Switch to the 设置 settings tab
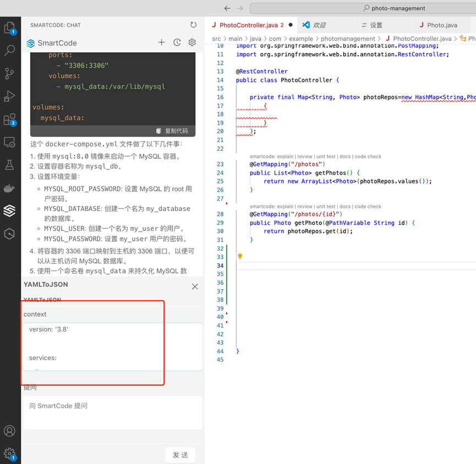This screenshot has width=476, height=464. 376,25
